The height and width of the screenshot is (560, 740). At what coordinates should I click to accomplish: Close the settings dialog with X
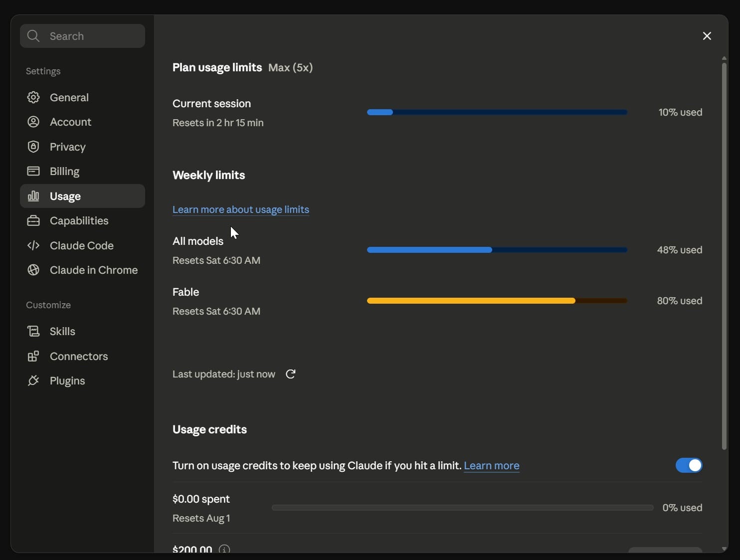(x=707, y=36)
